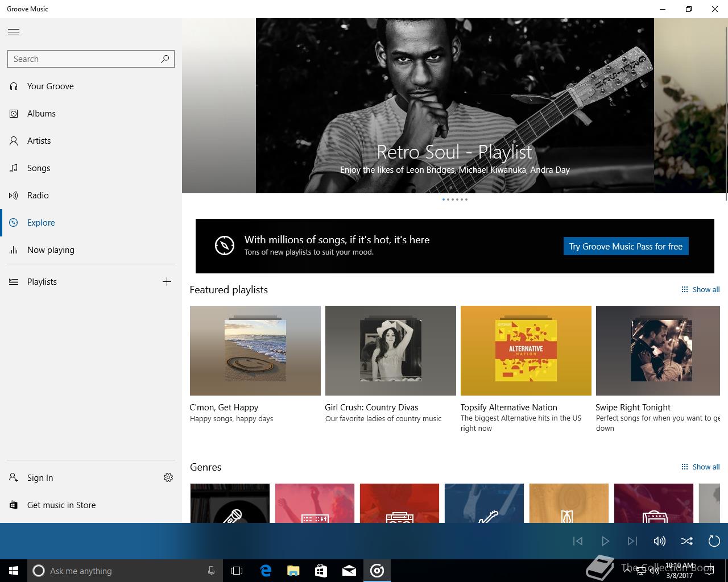The image size is (728, 582).
Task: Open the volume control
Action: tap(660, 541)
